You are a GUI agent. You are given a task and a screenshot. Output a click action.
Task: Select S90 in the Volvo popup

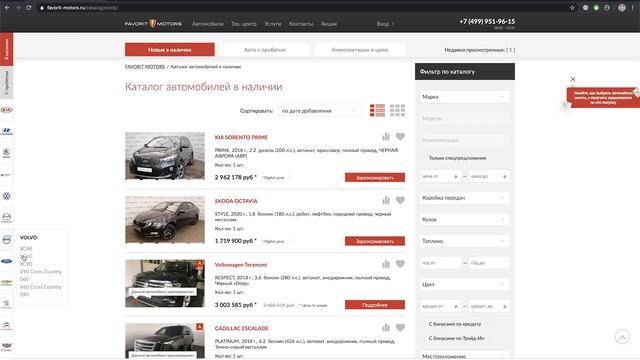pos(24,294)
